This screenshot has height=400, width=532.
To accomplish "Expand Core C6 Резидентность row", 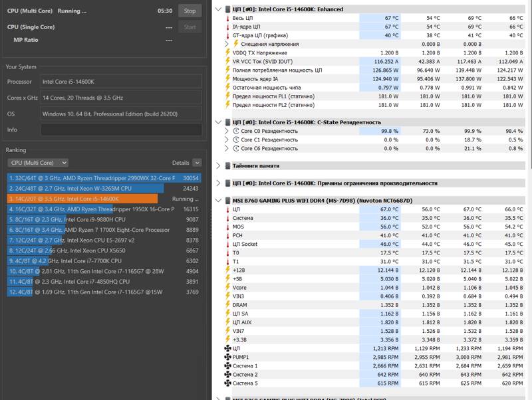I will pyautogui.click(x=227, y=148).
